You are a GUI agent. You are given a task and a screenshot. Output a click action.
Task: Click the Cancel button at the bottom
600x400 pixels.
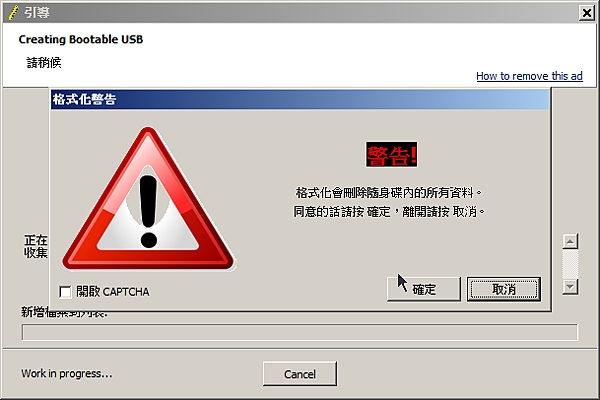coord(300,374)
